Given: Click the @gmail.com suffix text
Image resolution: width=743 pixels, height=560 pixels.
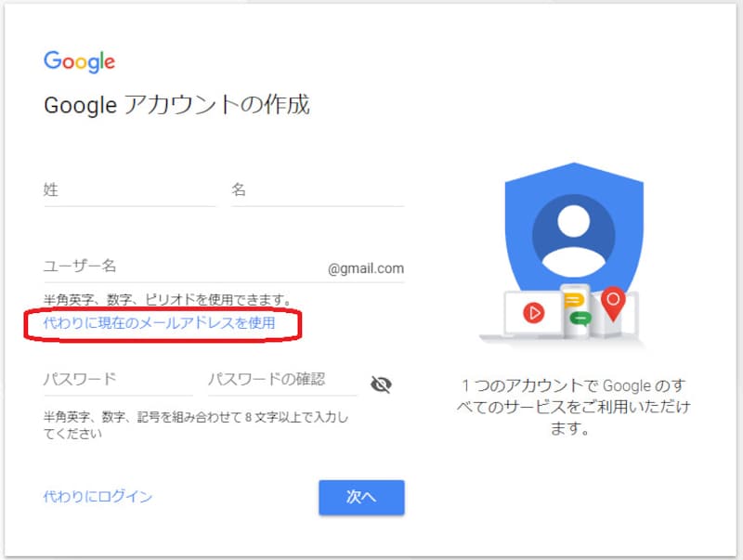Looking at the screenshot, I should point(366,268).
